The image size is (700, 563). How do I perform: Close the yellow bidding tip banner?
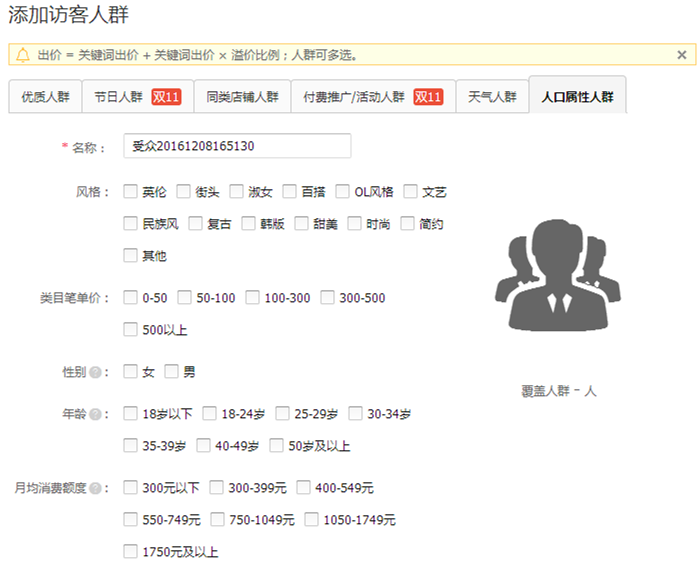681,55
